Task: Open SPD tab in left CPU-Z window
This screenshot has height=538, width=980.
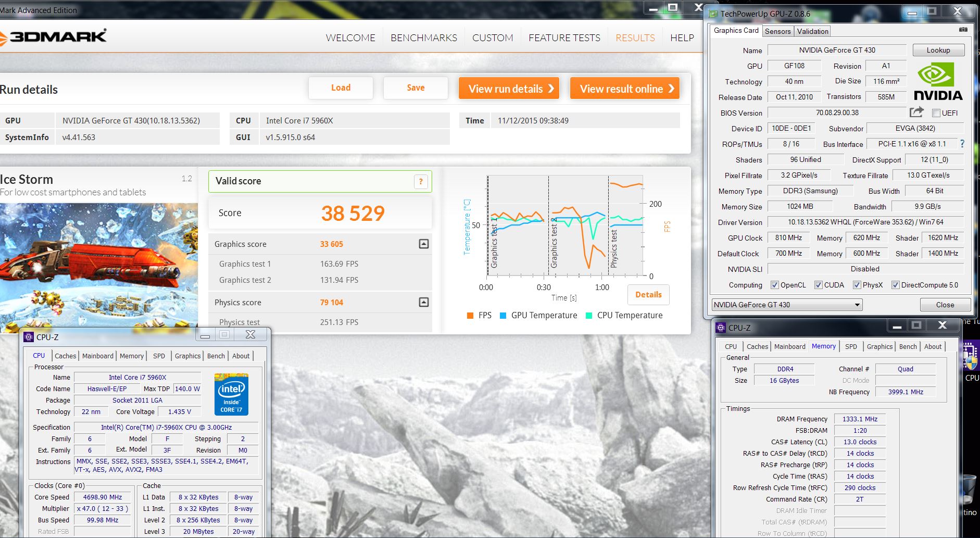Action: [x=159, y=356]
